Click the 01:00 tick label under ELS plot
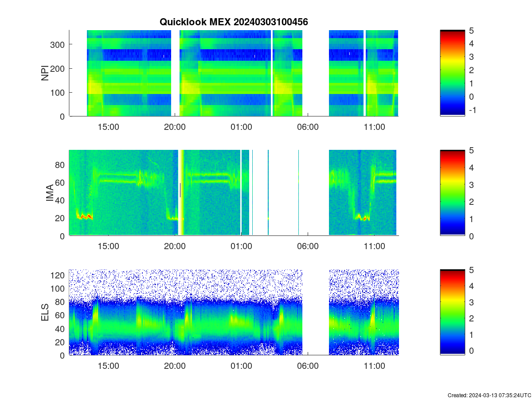532x399 pixels. pos(241,366)
